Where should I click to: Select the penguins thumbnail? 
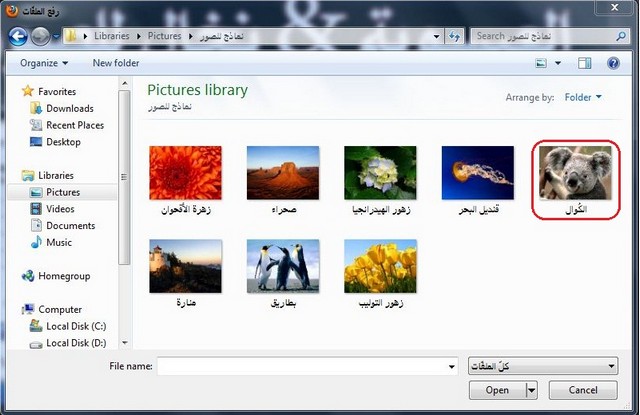click(x=283, y=266)
